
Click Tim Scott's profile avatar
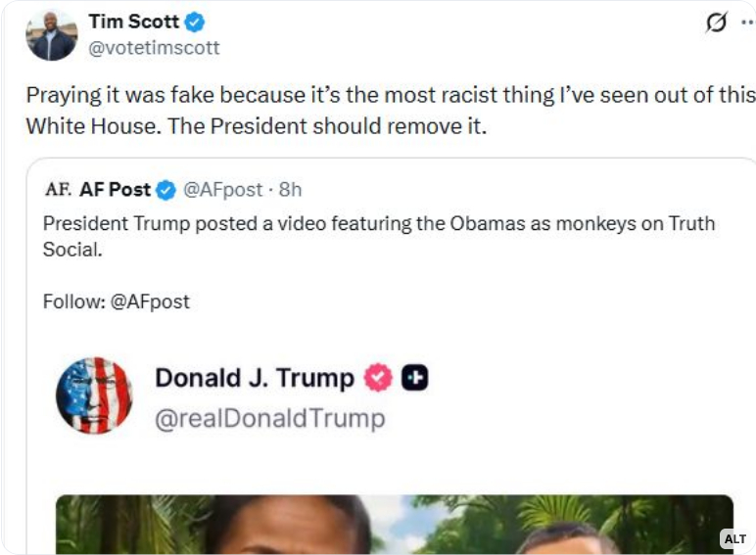click(x=51, y=36)
